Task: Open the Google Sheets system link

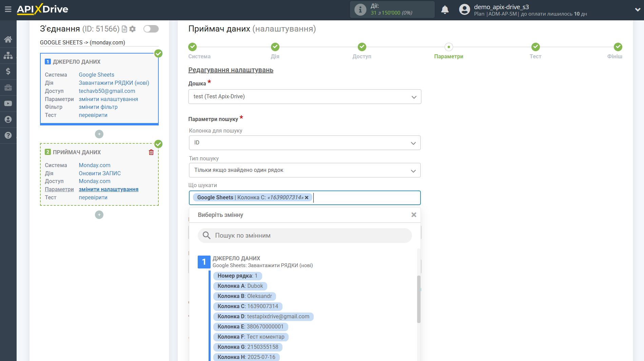Action: click(x=96, y=75)
